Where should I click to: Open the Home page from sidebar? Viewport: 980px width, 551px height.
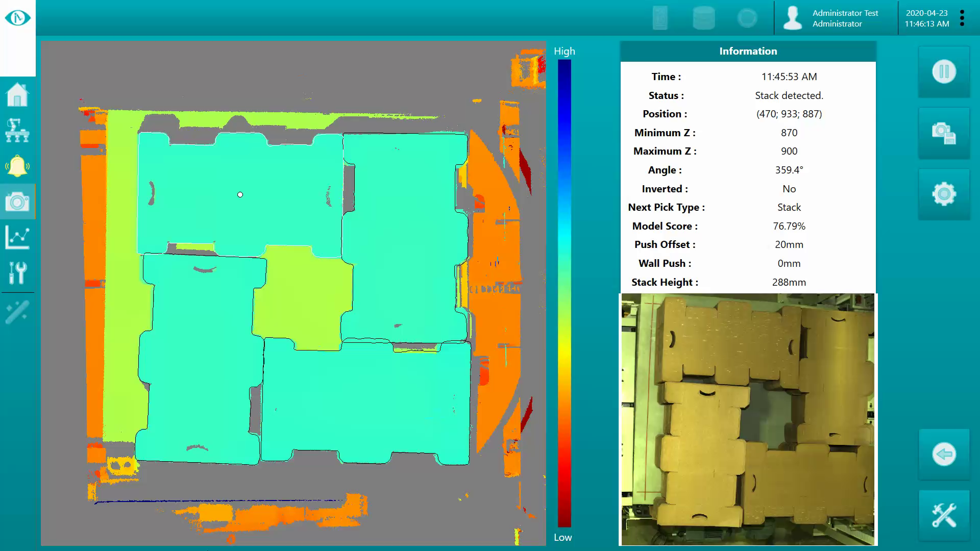(17, 95)
